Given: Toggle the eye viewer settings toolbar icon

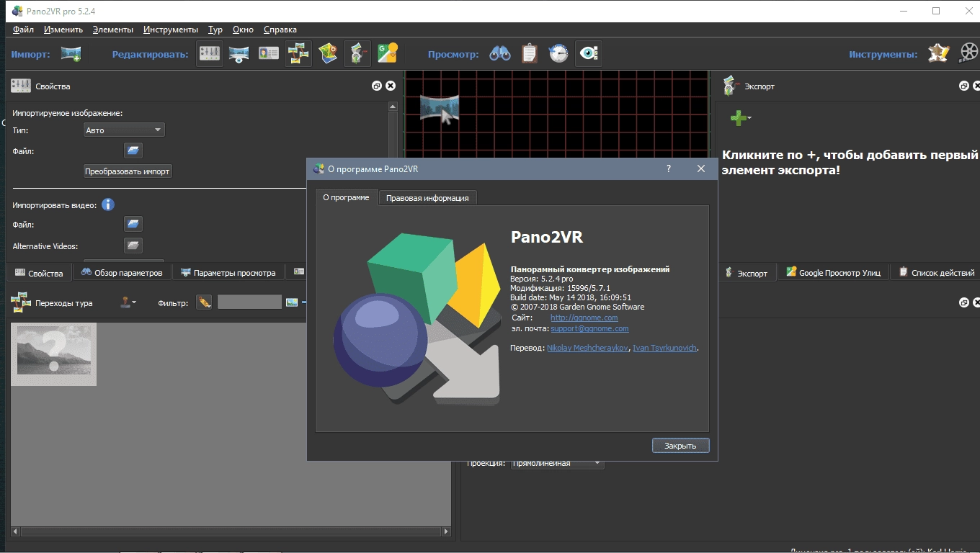Looking at the screenshot, I should point(589,54).
